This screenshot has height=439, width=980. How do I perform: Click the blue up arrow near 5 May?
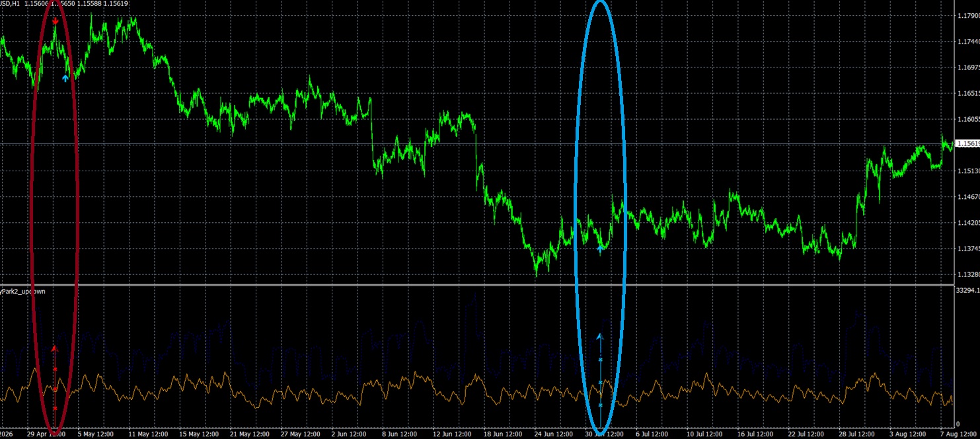point(65,78)
